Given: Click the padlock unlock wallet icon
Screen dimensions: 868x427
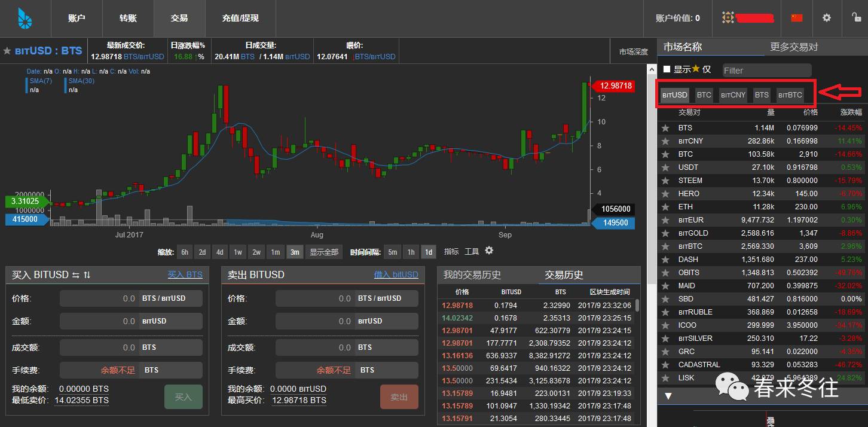Looking at the screenshot, I should pyautogui.click(x=856, y=17).
